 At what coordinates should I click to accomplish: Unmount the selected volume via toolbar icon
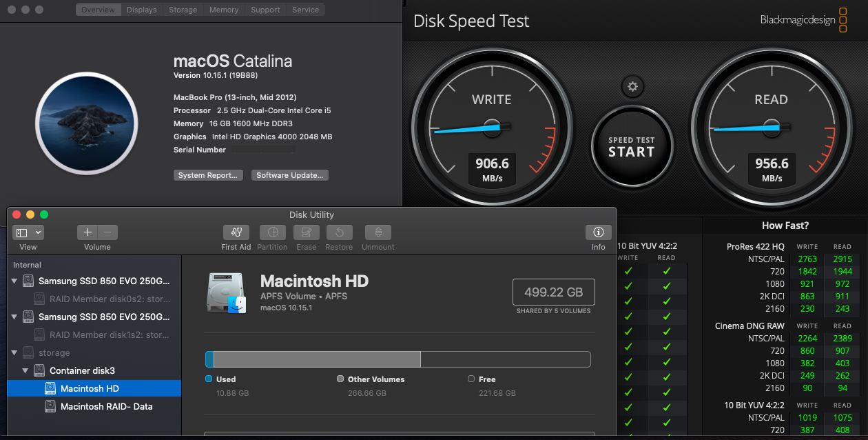(x=378, y=232)
